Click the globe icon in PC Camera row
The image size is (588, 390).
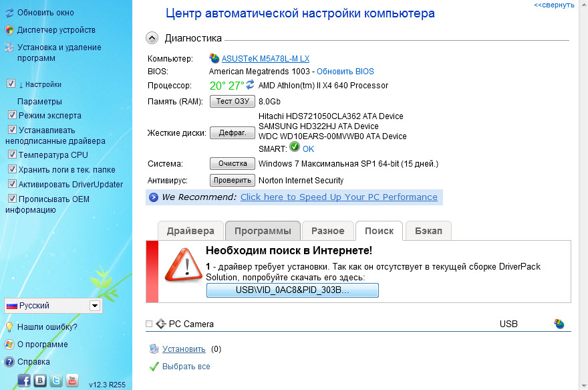coord(559,324)
